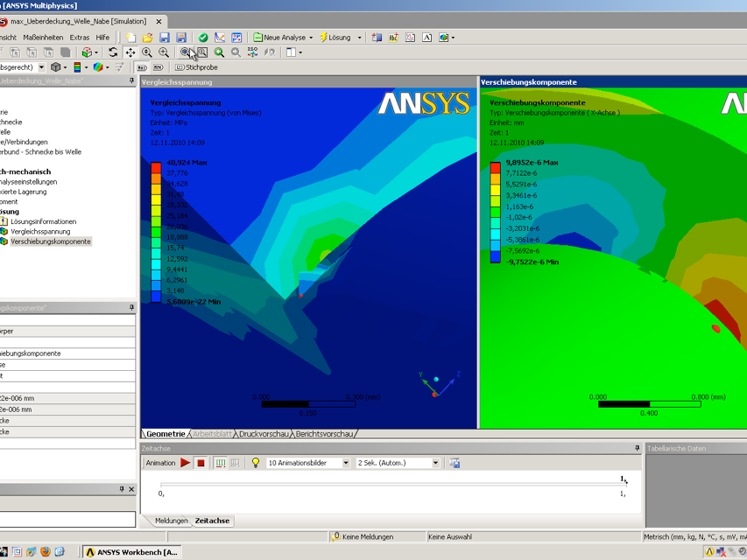Viewport: 747px width, 560px height.
Task: Click the blue plot icon before Neue Analyse
Action: (x=236, y=38)
